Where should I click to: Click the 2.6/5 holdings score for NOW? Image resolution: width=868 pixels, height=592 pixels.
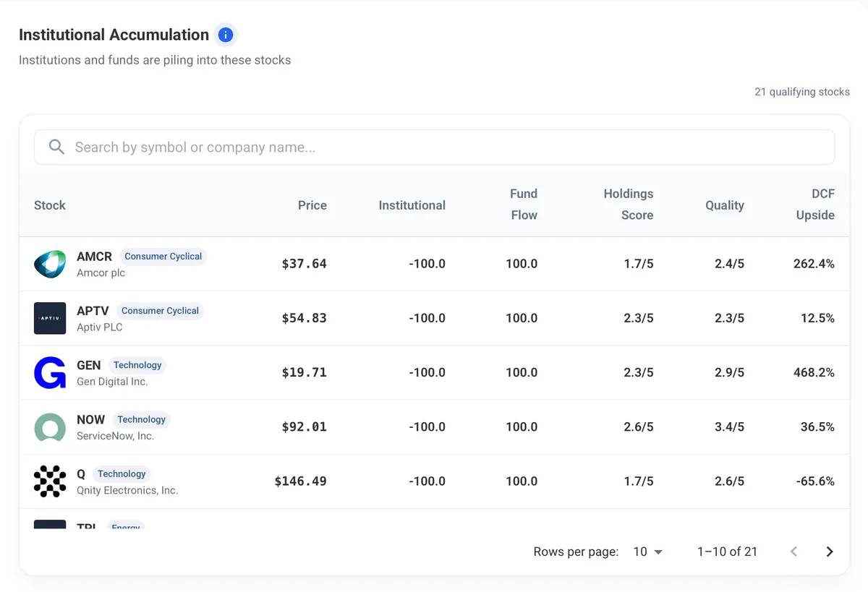[639, 426]
